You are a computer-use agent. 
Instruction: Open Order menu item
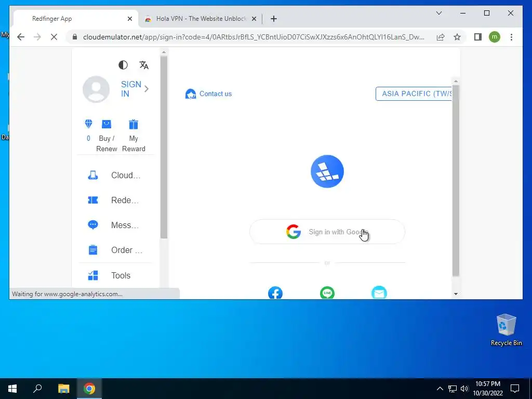coord(115,250)
